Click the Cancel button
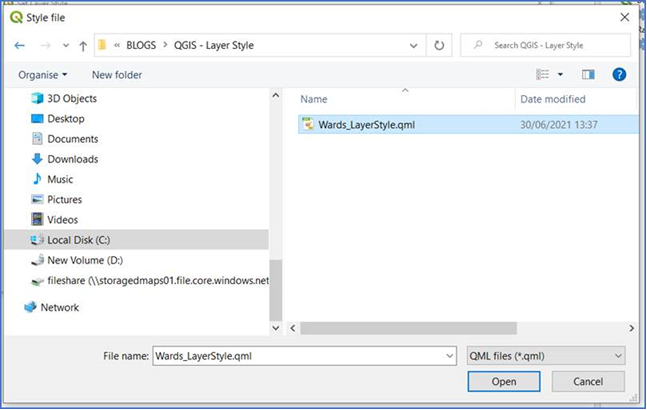 pyautogui.click(x=588, y=382)
